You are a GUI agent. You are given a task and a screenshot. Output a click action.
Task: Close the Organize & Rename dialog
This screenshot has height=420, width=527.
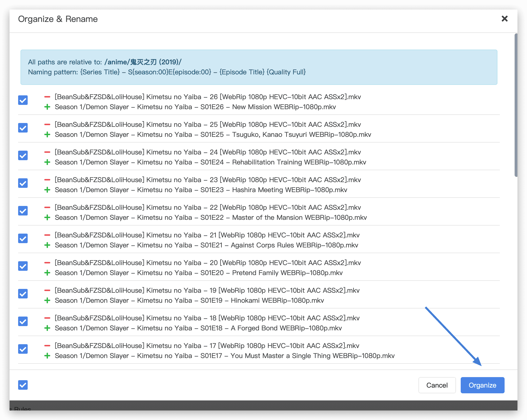coord(505,19)
